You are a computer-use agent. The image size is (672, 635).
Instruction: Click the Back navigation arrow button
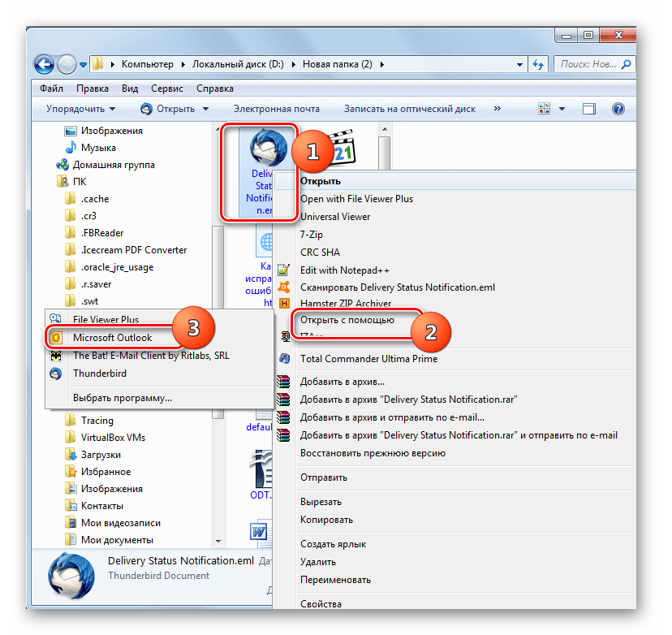coord(44,65)
